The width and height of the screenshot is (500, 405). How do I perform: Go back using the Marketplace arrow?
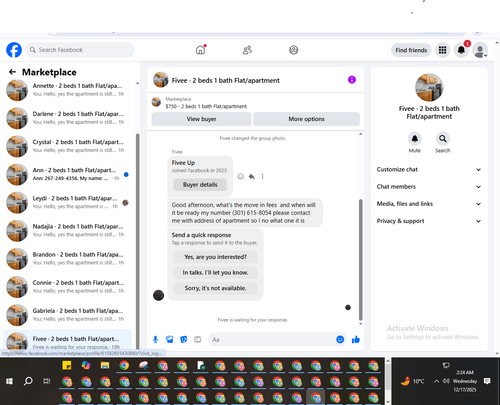(x=12, y=72)
